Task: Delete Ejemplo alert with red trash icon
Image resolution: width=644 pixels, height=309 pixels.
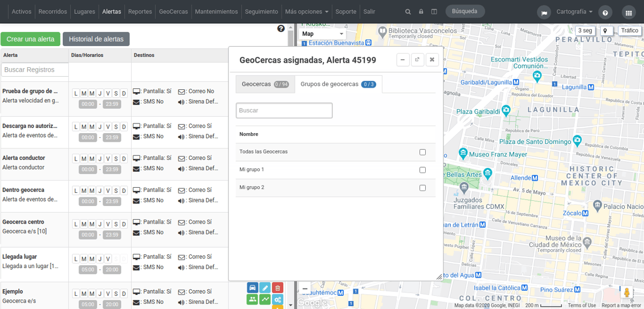Action: pos(278,288)
